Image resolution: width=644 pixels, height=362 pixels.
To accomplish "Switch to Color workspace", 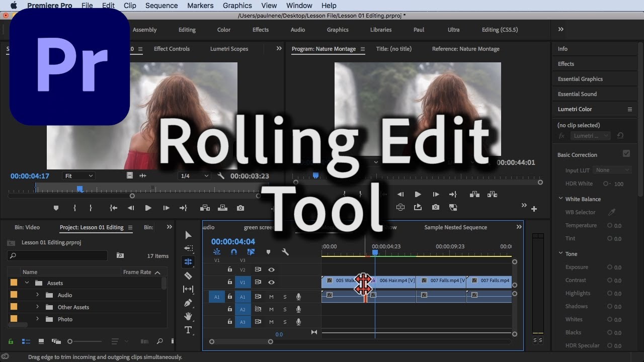I will 224,30.
